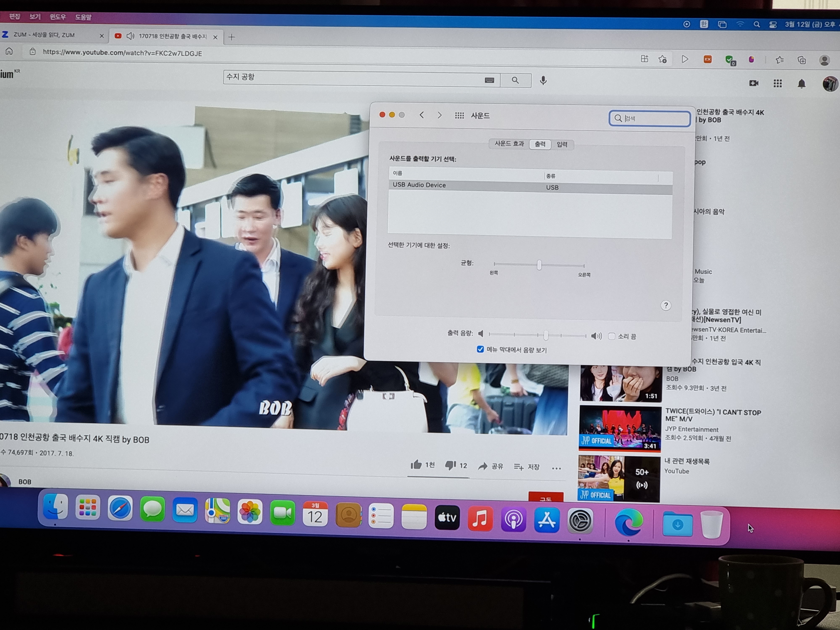Switch to 출력 tab
840x630 pixels.
[540, 144]
